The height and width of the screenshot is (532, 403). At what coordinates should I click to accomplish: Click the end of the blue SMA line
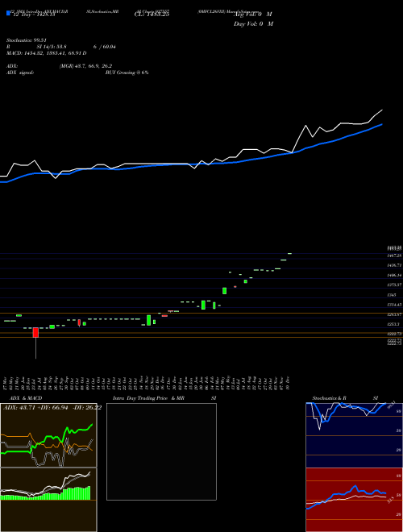(x=382, y=124)
